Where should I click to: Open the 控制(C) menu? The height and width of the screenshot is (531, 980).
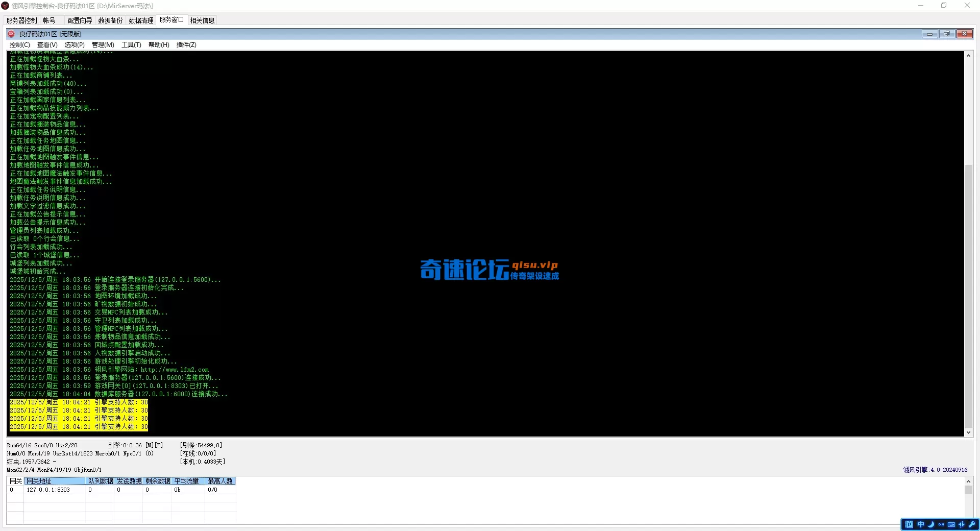[19, 45]
